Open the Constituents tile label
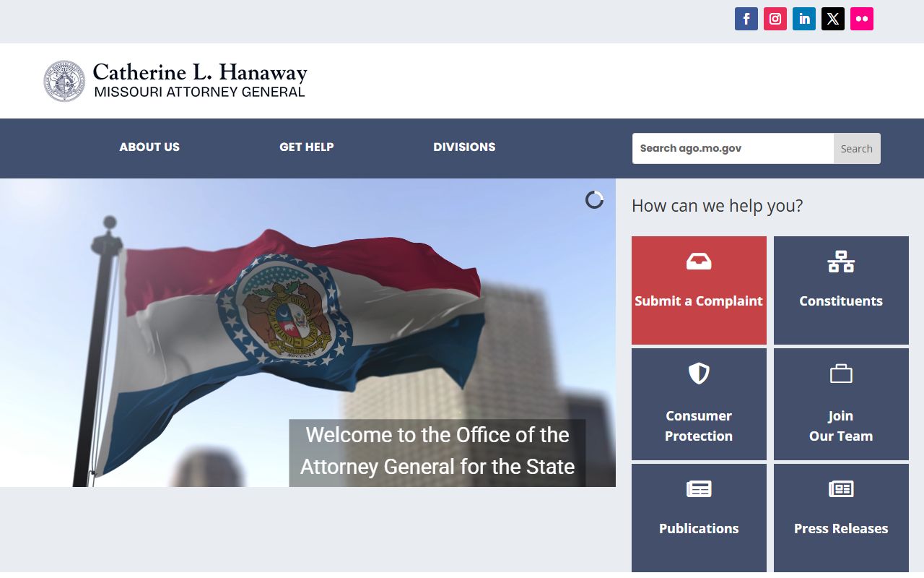The width and height of the screenshot is (924, 578). pos(841,301)
